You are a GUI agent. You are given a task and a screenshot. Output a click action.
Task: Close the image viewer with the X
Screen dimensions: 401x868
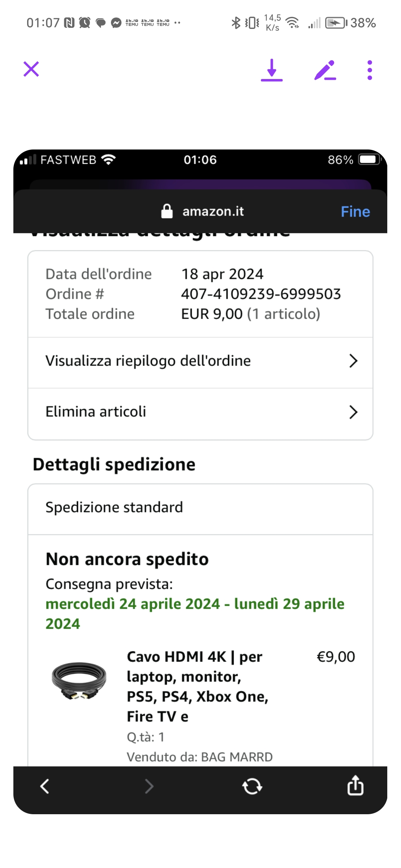coord(31,69)
